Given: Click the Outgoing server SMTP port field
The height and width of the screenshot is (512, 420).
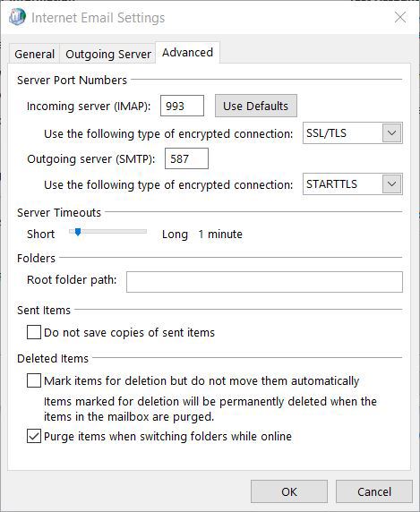Looking at the screenshot, I should point(186,158).
